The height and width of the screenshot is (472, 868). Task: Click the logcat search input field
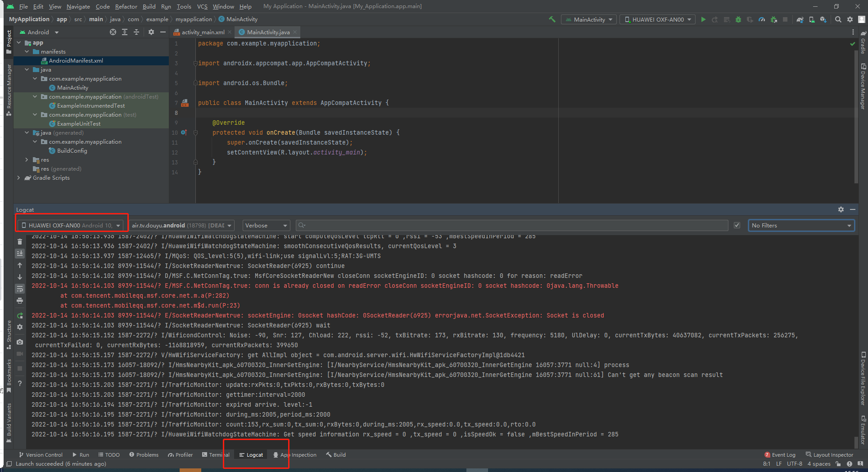tap(512, 225)
